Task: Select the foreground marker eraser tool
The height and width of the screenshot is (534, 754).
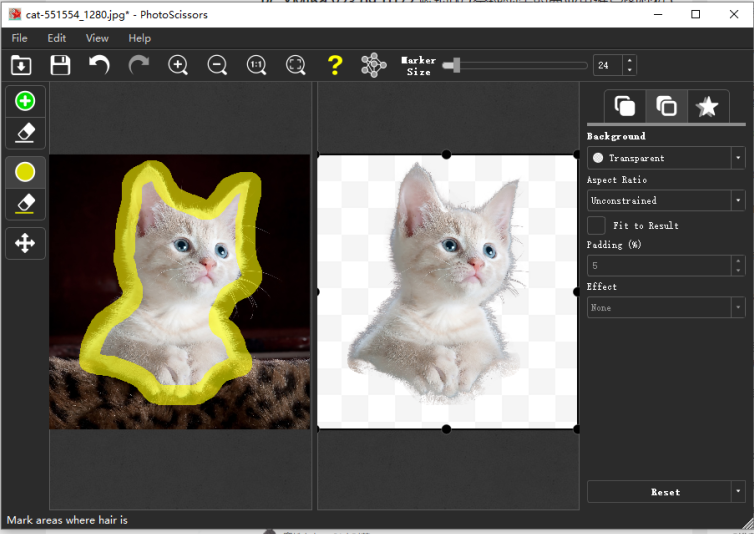Action: [x=25, y=133]
